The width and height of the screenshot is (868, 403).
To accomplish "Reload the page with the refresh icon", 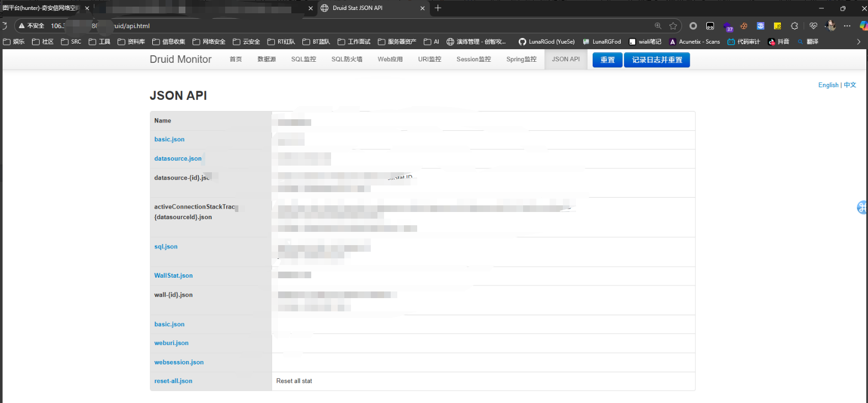I will [x=3, y=26].
